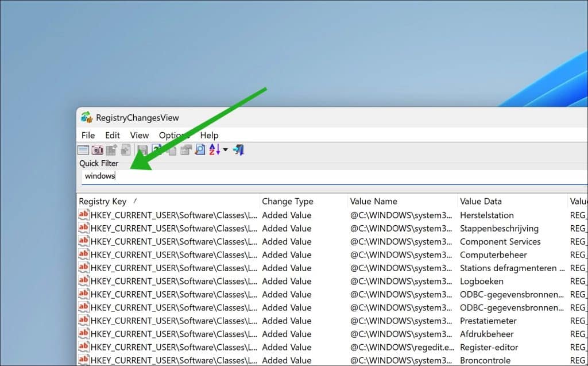This screenshot has width=588, height=366.
Task: Select the Register-editor value data cell
Action: coord(489,347)
